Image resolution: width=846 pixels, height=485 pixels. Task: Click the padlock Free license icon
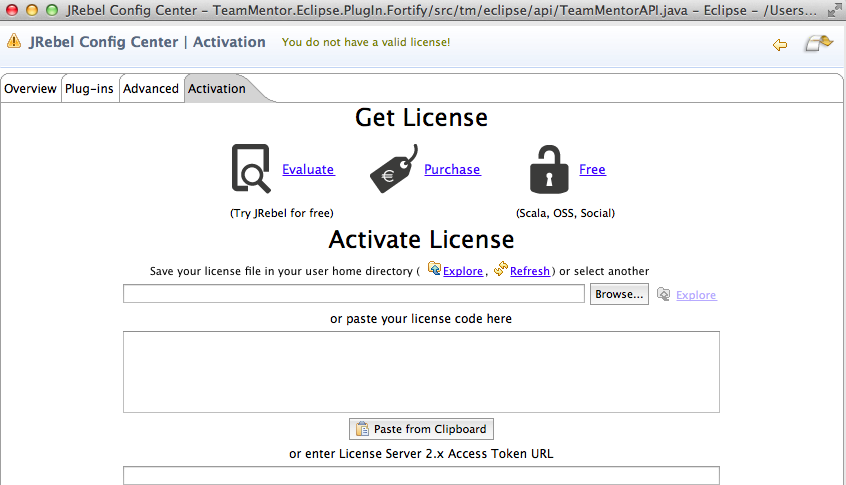click(549, 168)
